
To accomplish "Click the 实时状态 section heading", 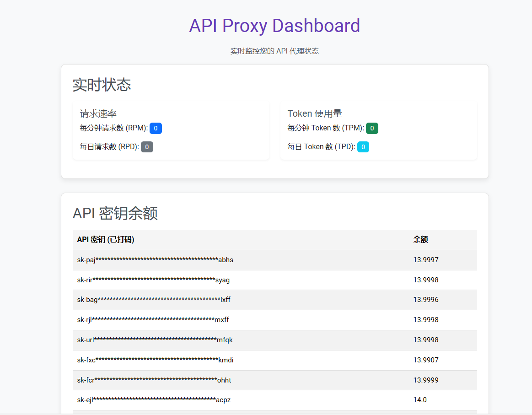I will pyautogui.click(x=102, y=85).
